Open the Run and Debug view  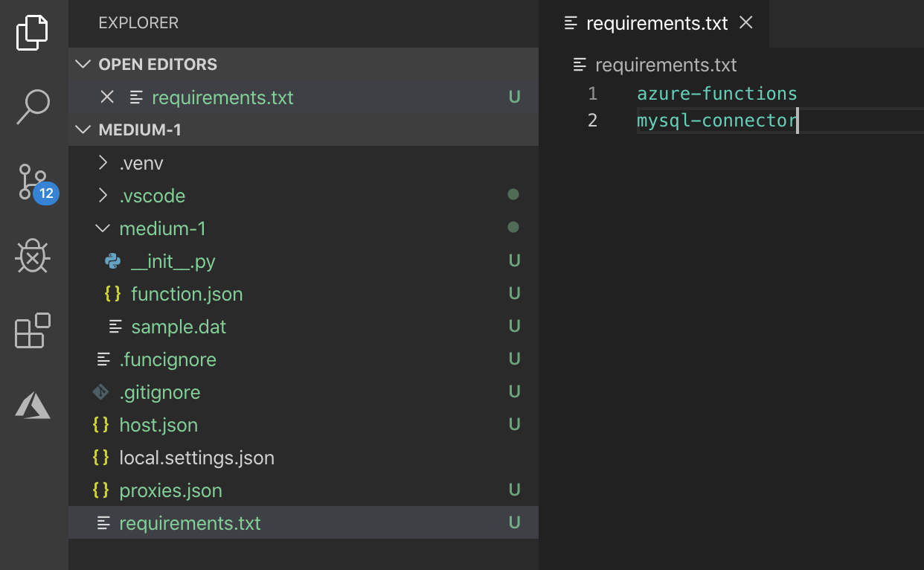pyautogui.click(x=32, y=256)
